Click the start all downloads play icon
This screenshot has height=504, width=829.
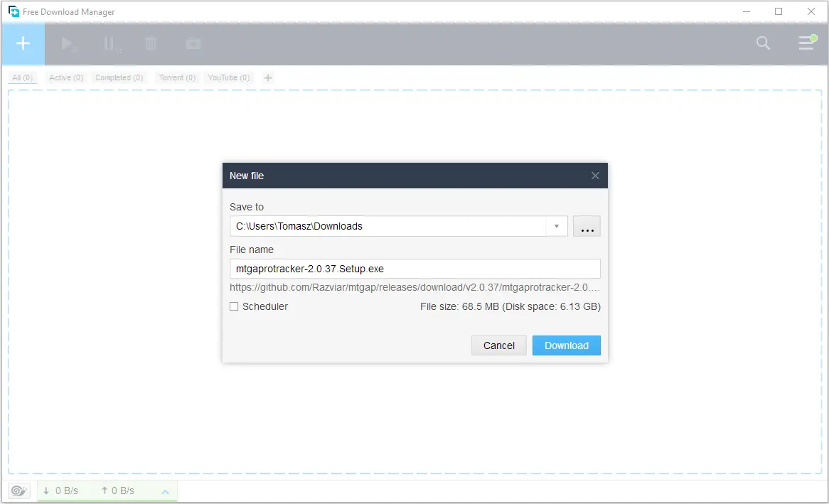(68, 44)
